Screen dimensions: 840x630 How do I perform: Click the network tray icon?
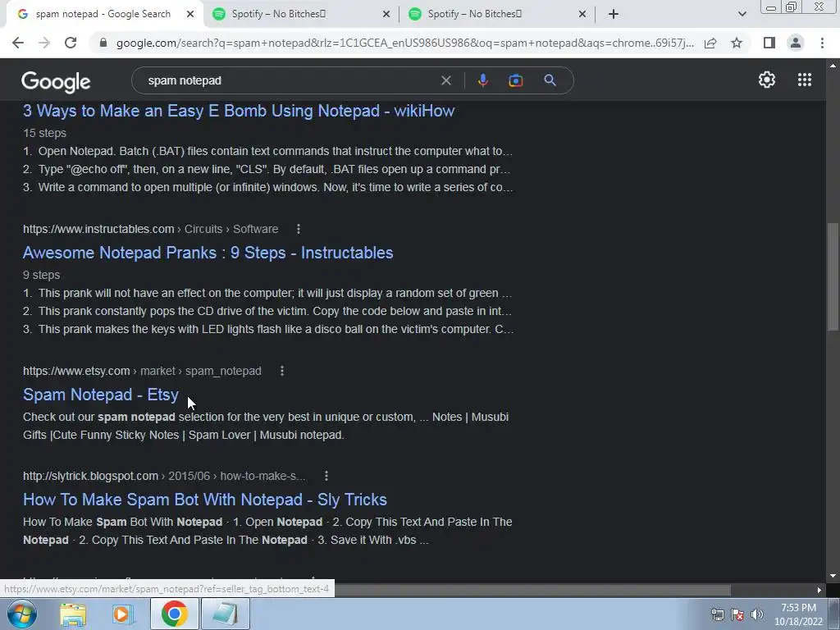pyautogui.click(x=717, y=614)
